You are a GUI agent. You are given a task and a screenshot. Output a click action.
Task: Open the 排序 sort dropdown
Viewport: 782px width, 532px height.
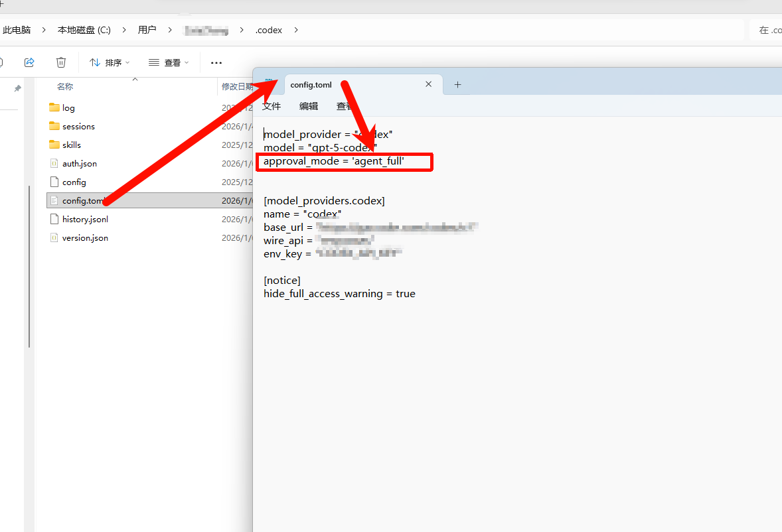pos(110,62)
